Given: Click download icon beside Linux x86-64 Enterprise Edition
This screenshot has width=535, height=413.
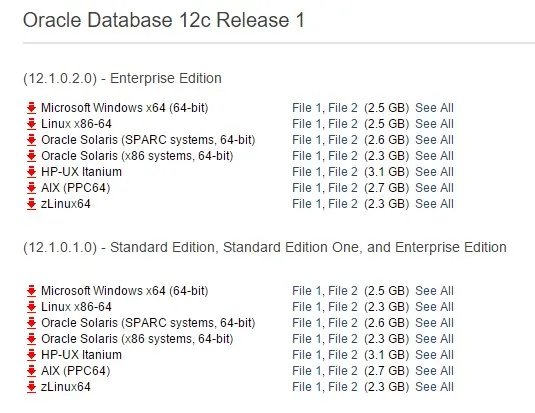Looking at the screenshot, I should coord(31,124).
